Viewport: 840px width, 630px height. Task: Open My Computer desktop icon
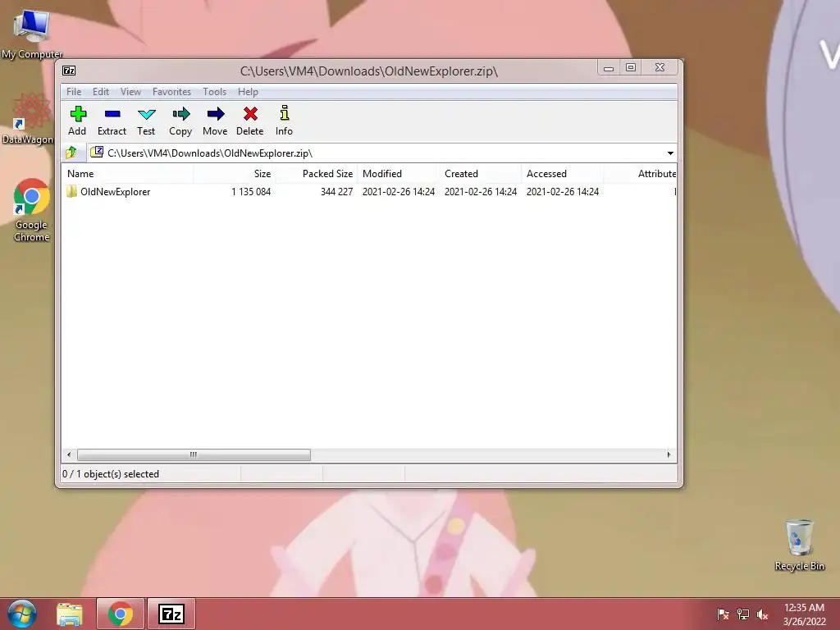click(32, 34)
